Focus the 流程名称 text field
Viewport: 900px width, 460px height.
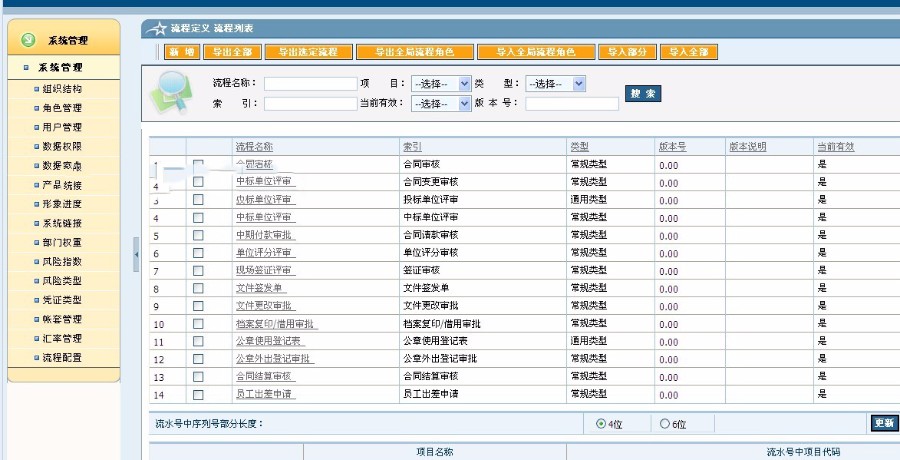click(311, 84)
